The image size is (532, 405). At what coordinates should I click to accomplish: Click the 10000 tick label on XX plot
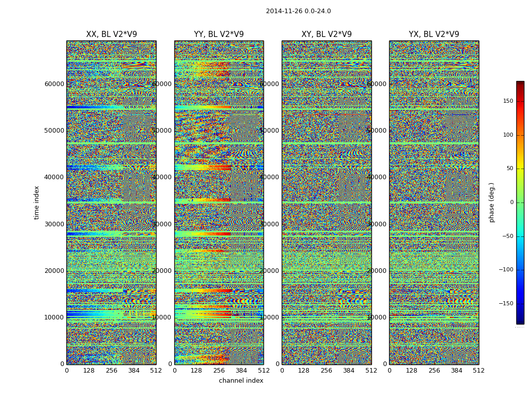54,317
